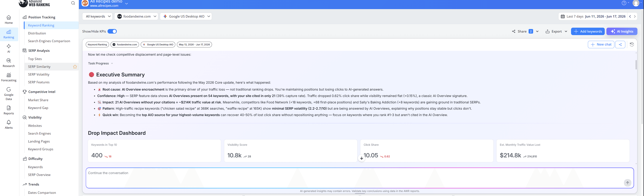Toggle the Show/Hide KPIs switch
This screenshot has height=196, width=644.
pyautogui.click(x=112, y=31)
